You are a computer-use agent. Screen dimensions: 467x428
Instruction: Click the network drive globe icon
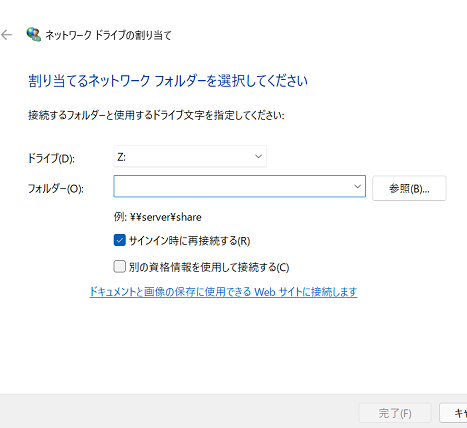tap(33, 34)
